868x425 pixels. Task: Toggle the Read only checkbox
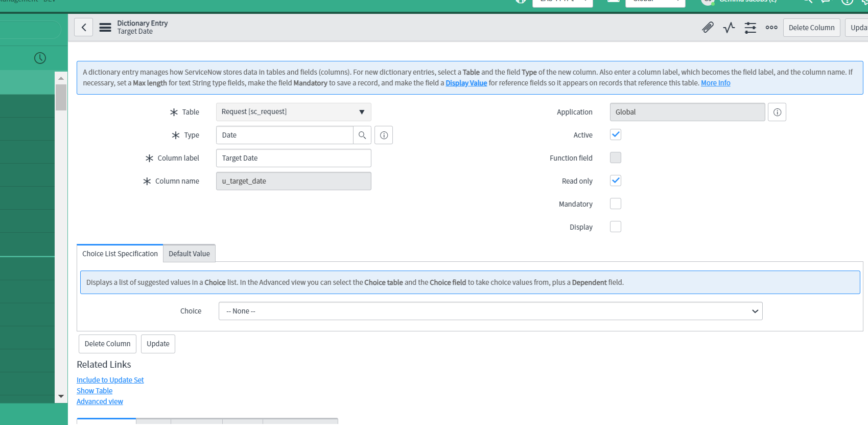[616, 181]
